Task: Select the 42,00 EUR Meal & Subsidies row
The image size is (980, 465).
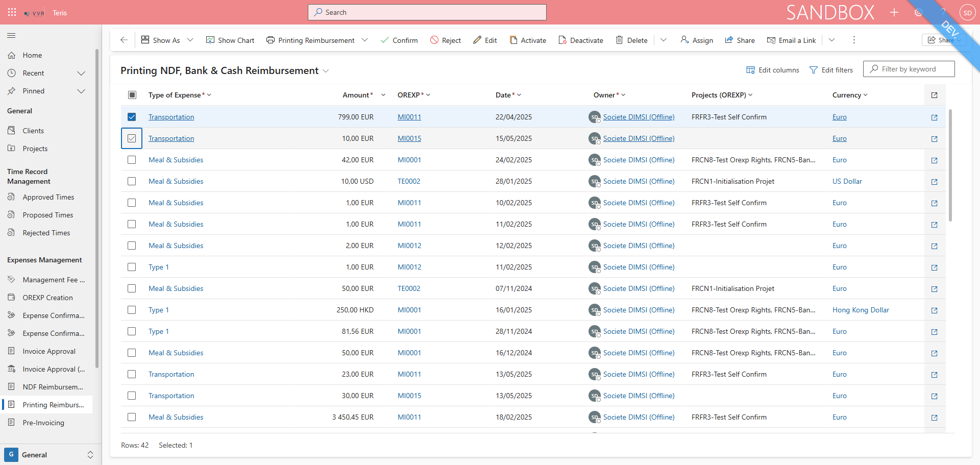Action: (132, 160)
